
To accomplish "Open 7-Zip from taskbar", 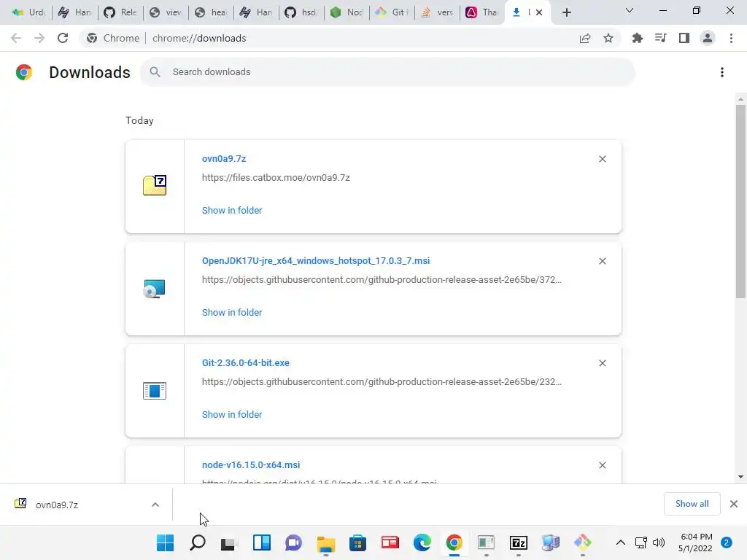I will [x=519, y=542].
